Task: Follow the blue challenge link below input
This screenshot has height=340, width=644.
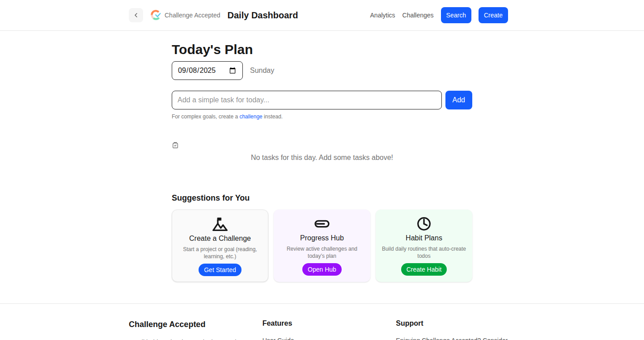Action: 251,117
